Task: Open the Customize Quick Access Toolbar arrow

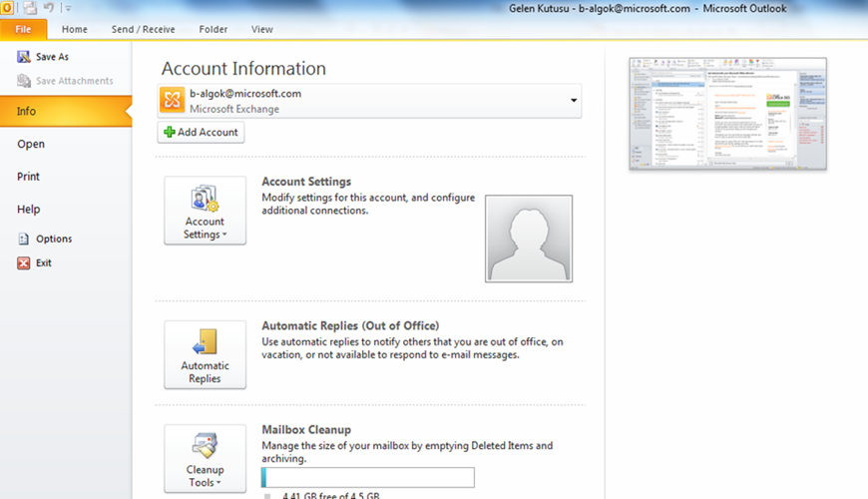Action: (x=68, y=8)
